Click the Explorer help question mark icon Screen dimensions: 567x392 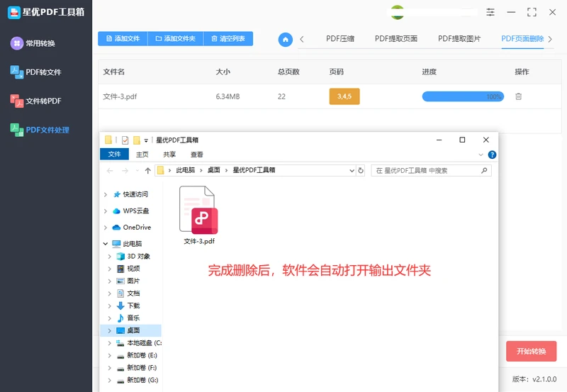pyautogui.click(x=492, y=155)
